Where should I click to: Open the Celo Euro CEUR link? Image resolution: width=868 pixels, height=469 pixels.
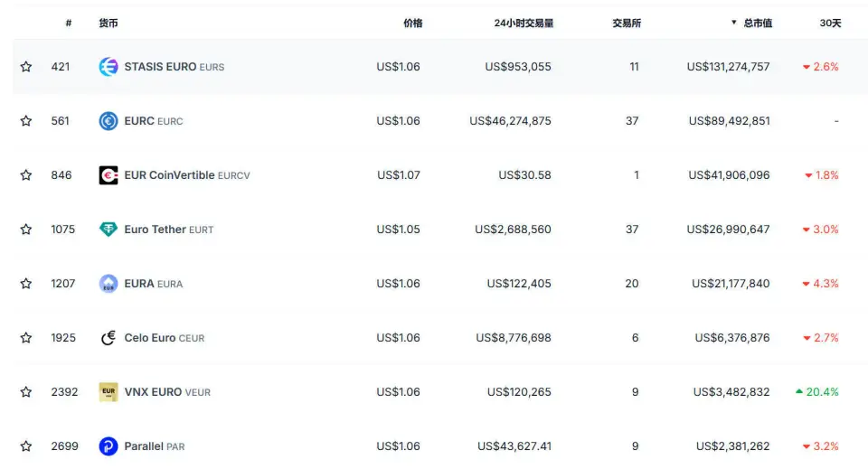click(164, 338)
